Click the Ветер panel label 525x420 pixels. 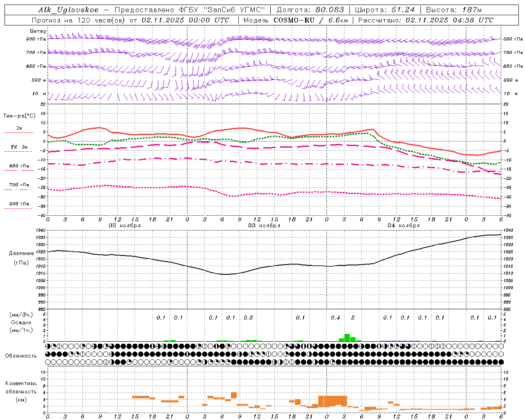[x=38, y=31]
